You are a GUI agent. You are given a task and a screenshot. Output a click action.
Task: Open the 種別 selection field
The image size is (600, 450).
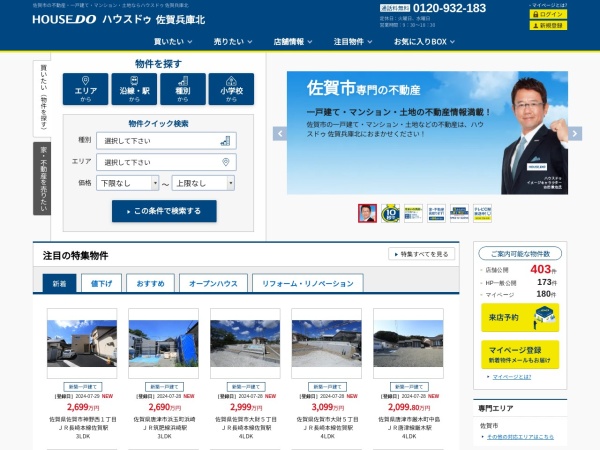(x=166, y=141)
